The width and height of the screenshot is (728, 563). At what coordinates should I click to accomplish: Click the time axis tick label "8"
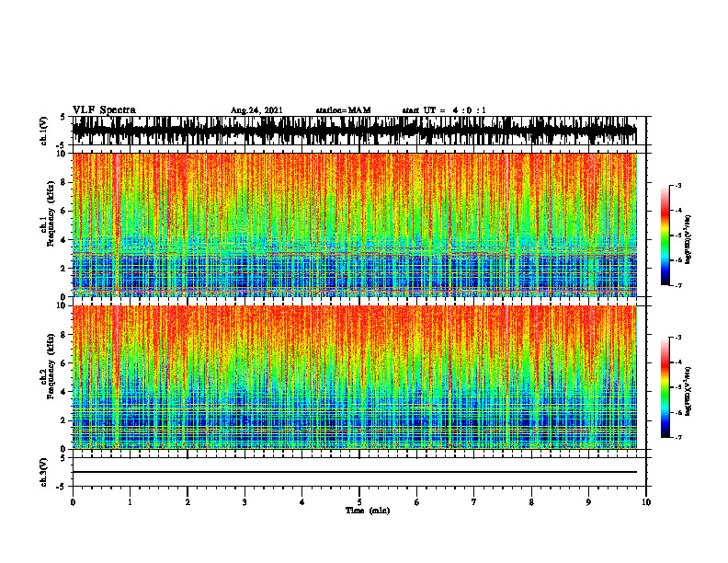[x=531, y=502]
